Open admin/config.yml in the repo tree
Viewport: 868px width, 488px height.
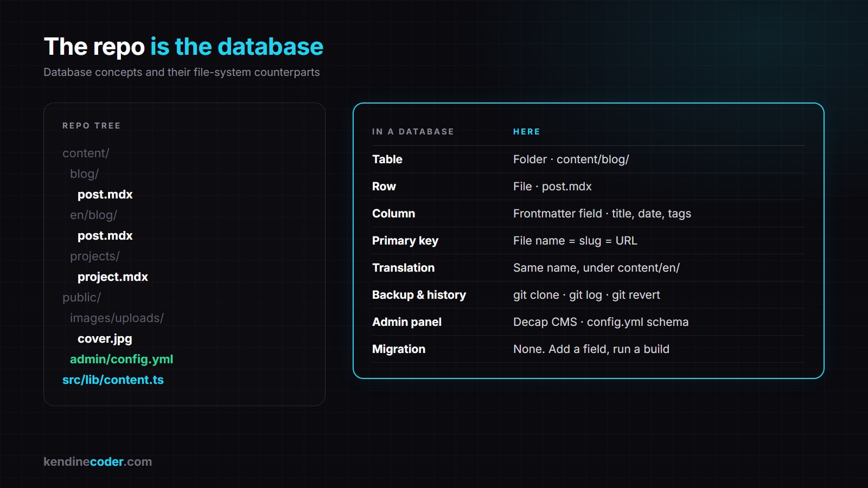point(122,359)
